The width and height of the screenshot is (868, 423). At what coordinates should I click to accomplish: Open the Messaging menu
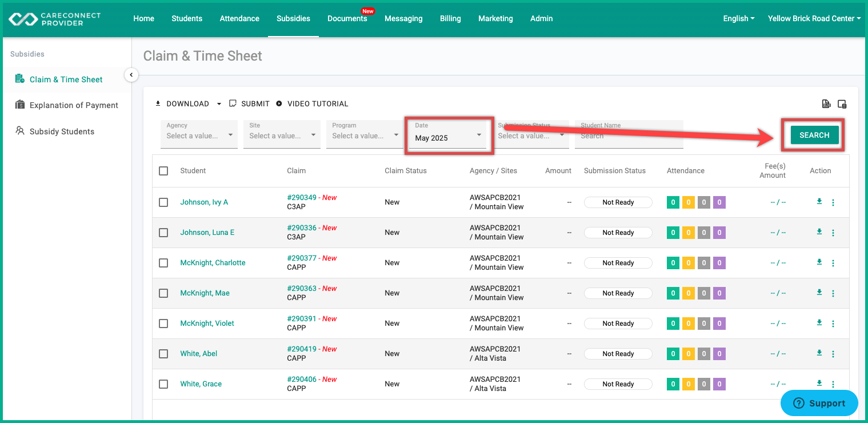(x=403, y=18)
